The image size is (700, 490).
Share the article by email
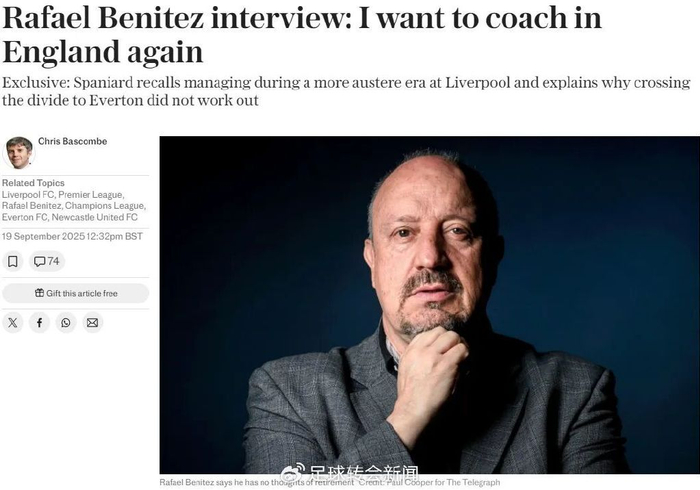(x=93, y=322)
